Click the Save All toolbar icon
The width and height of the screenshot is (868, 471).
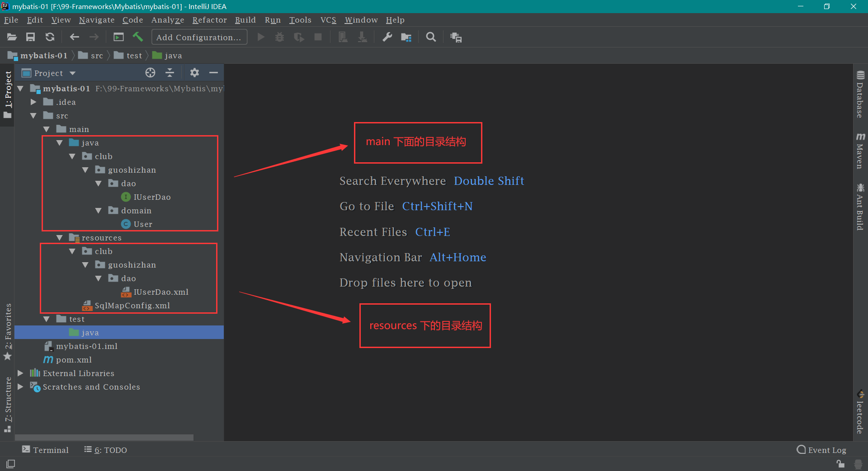click(30, 37)
